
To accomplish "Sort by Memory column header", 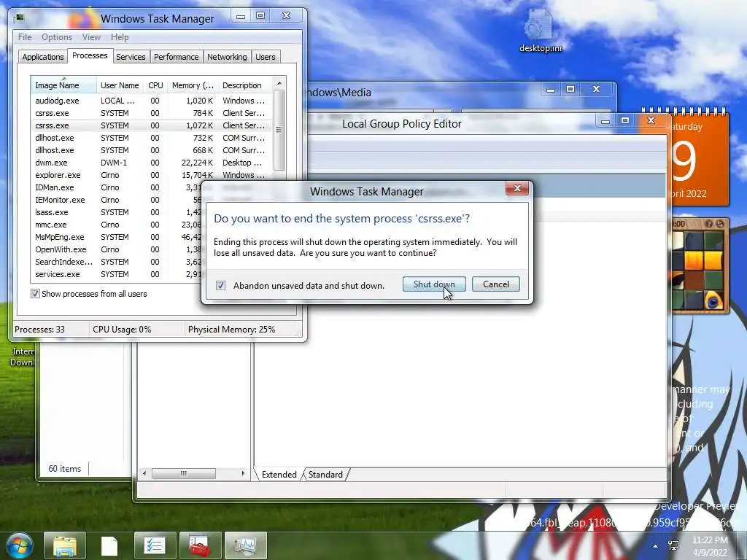I will coord(193,85).
